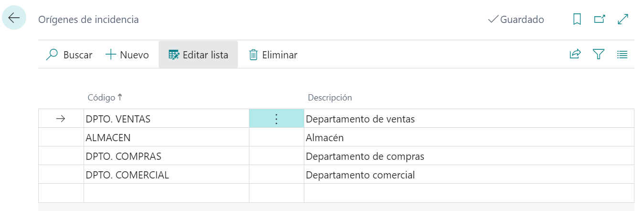The image size is (644, 211).
Task: Click the Guardado saved status indicator
Action: point(516,20)
